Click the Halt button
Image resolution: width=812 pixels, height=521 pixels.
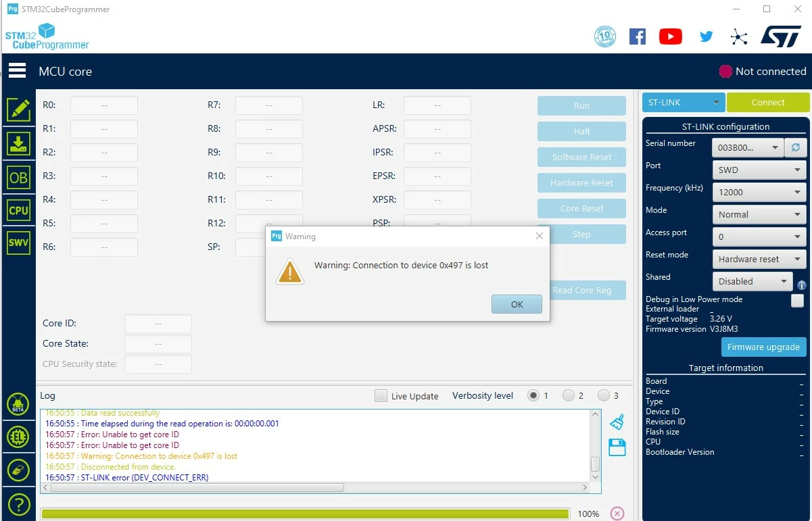[x=581, y=131]
